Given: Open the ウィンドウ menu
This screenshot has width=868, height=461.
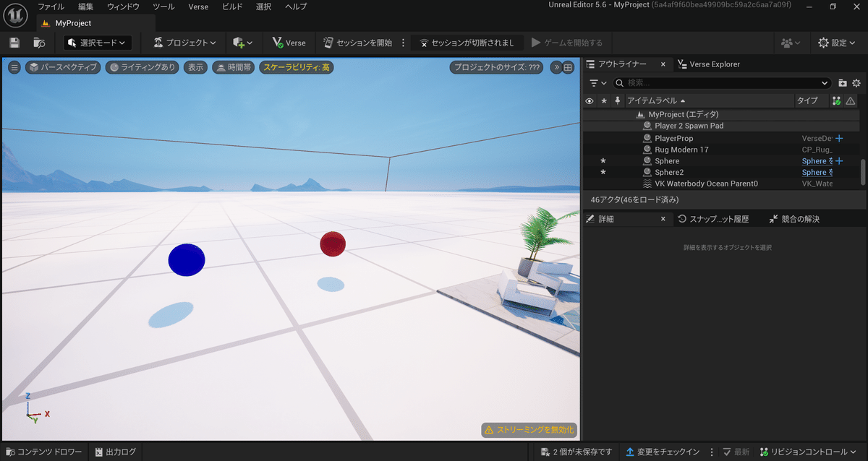Looking at the screenshot, I should point(123,7).
